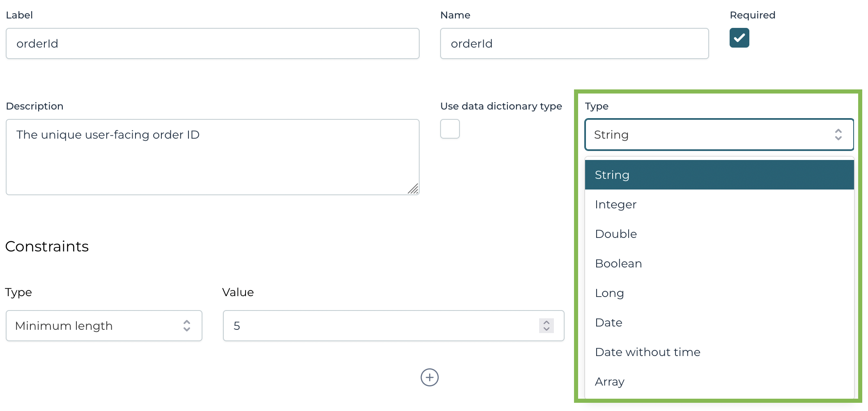Enable Use data dictionary type
Screen dimensions: 868x411
(450, 129)
